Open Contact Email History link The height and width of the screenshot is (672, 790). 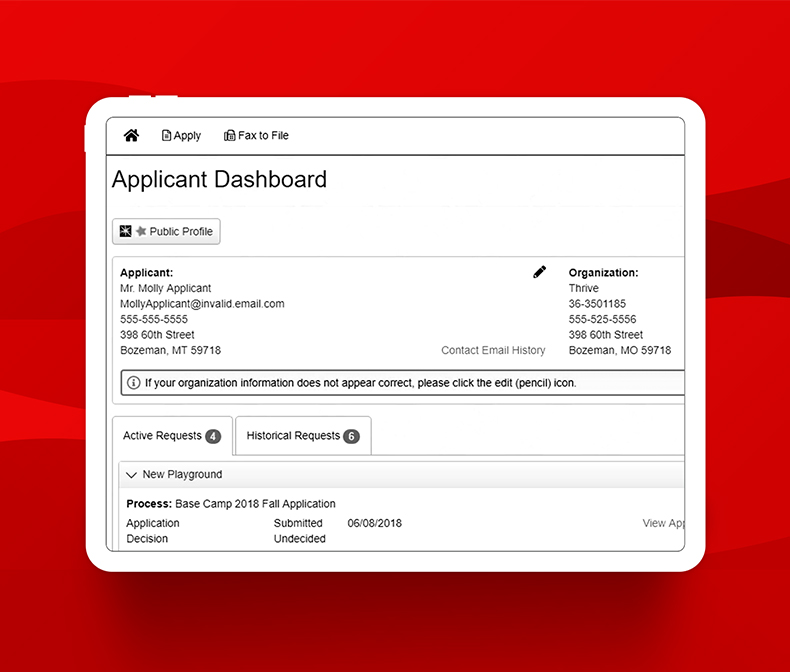pos(493,351)
